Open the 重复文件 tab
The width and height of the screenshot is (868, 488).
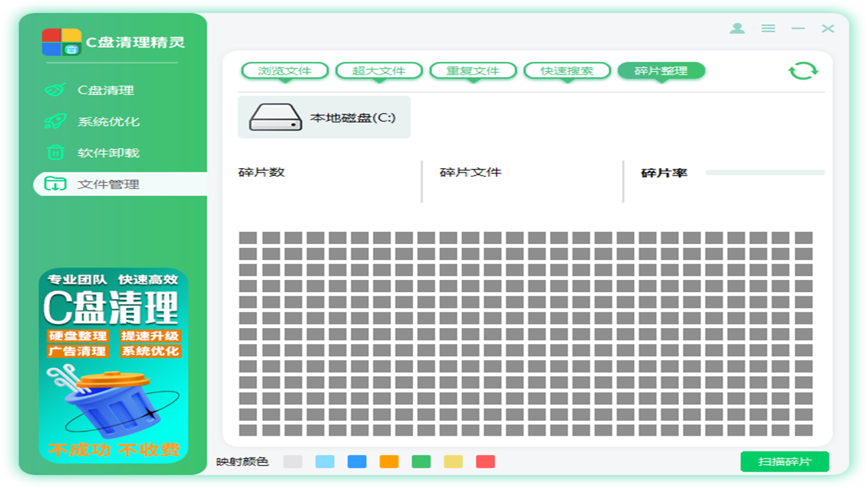pos(473,70)
